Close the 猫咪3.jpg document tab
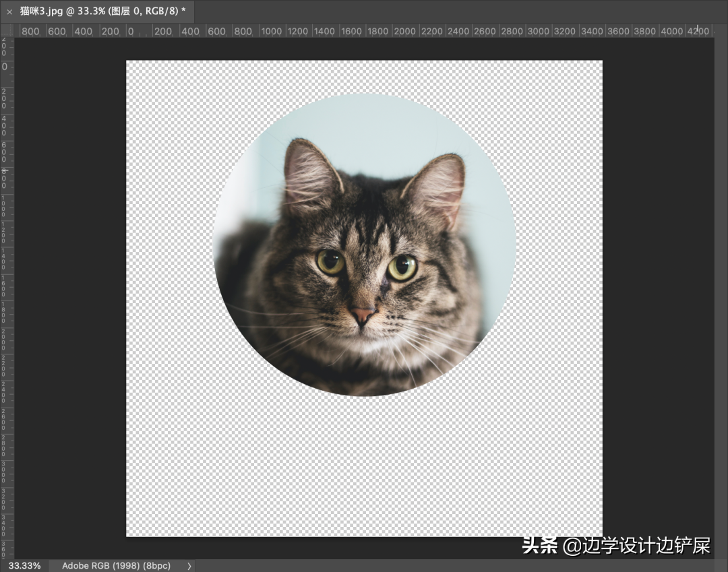The height and width of the screenshot is (572, 728). coord(9,11)
